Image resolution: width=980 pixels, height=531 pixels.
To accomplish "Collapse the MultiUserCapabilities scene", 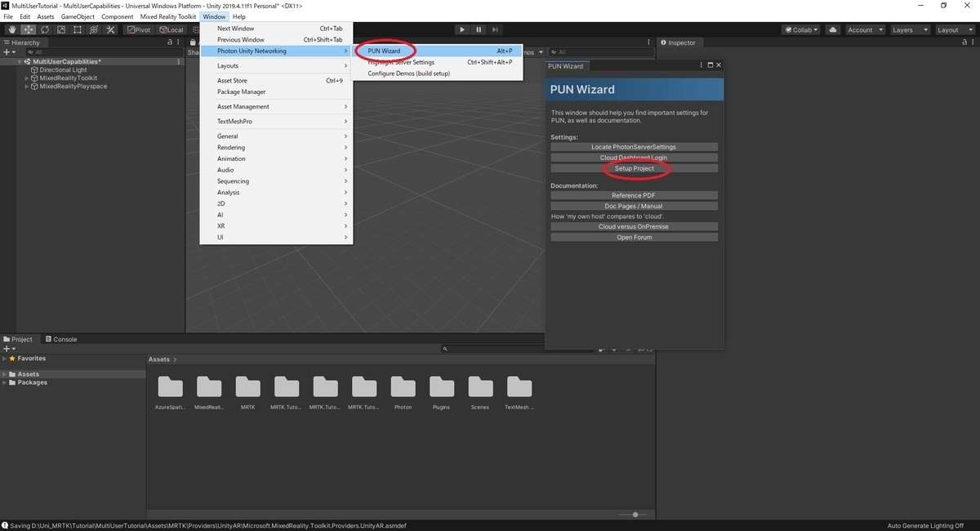I will point(20,61).
